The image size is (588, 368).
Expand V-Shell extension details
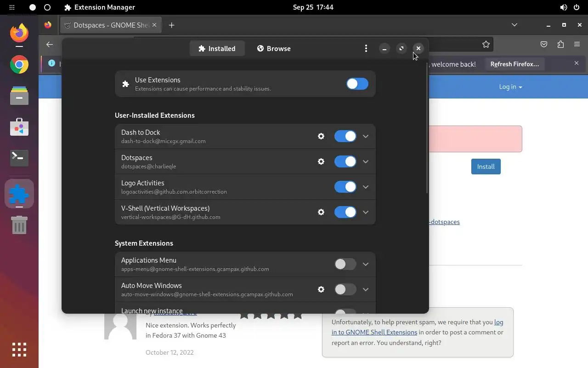point(366,212)
